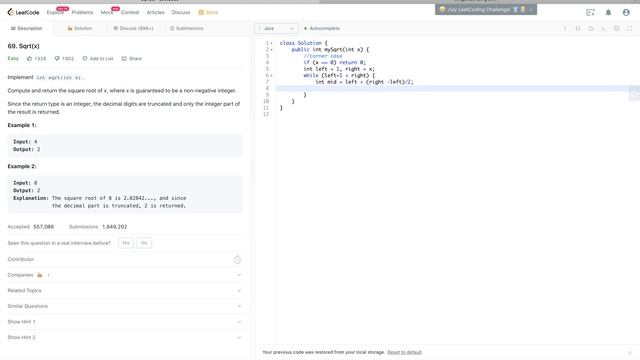Dismiss the local storage restored message

pyautogui.click(x=630, y=353)
